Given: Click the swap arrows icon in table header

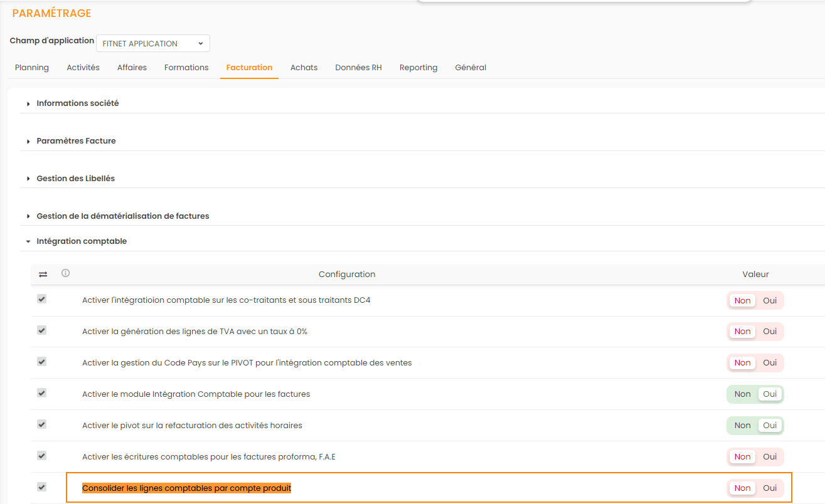Looking at the screenshot, I should (43, 275).
